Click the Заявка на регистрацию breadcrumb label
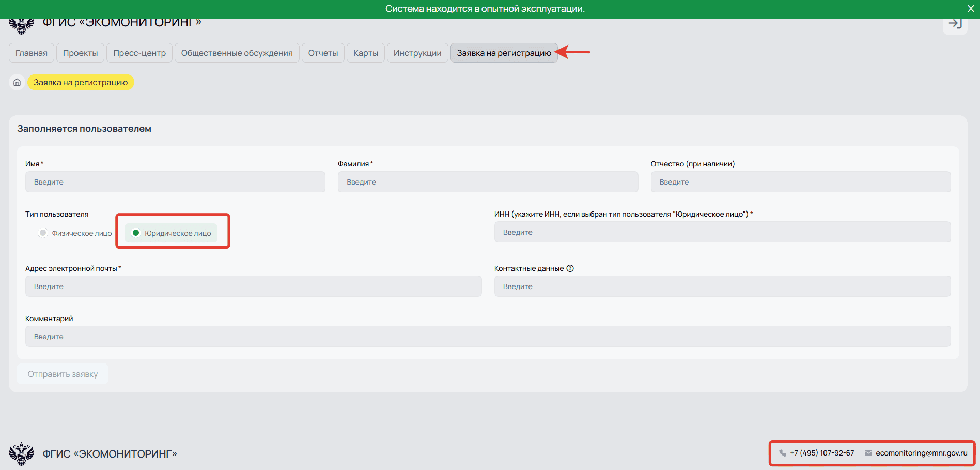The width and height of the screenshot is (980, 470). (81, 83)
